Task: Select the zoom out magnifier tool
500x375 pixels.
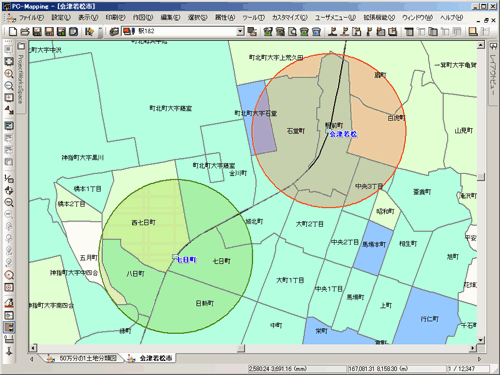Action: (x=9, y=86)
